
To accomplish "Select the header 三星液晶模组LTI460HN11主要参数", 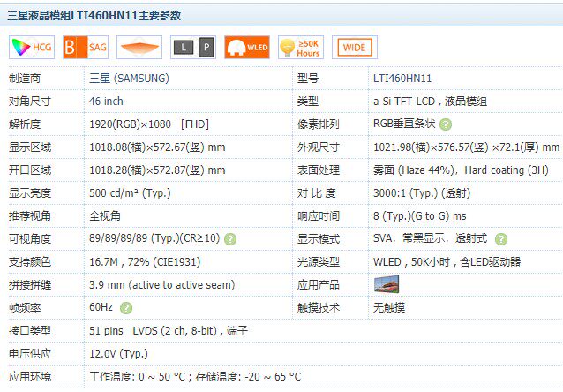I will point(94,15).
